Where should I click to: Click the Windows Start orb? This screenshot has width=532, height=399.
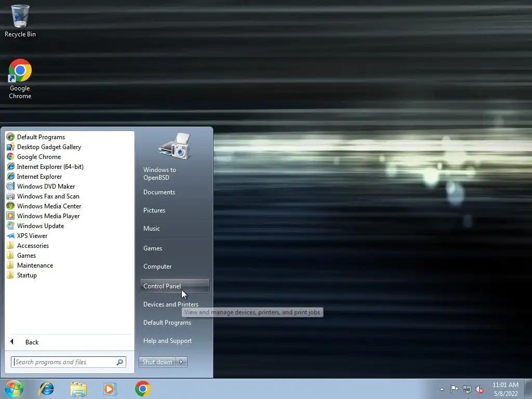[14, 389]
